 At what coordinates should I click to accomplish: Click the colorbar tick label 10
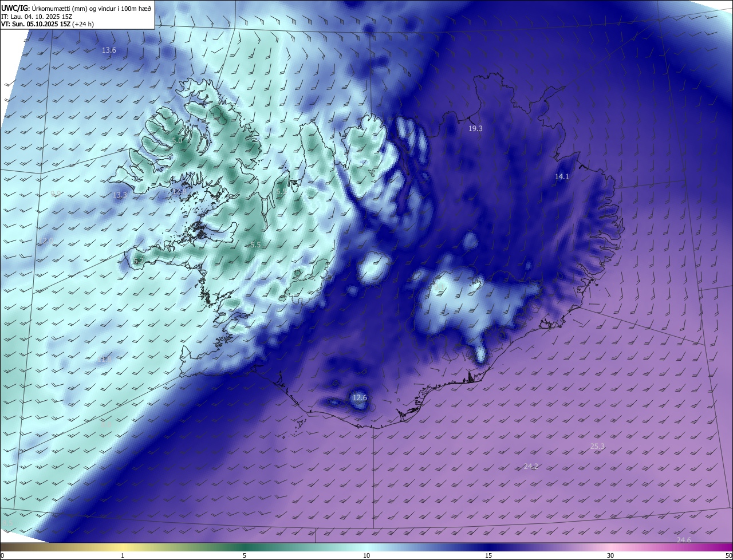click(366, 555)
